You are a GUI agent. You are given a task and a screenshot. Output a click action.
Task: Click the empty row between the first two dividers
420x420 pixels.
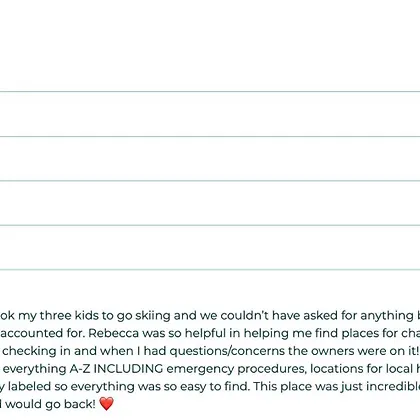click(210, 114)
